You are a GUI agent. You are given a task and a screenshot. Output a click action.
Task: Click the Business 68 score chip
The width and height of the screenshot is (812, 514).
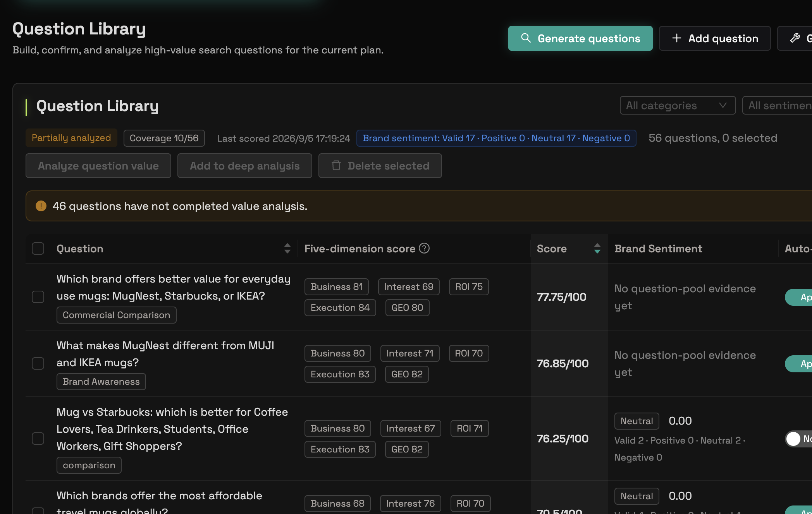pyautogui.click(x=337, y=504)
